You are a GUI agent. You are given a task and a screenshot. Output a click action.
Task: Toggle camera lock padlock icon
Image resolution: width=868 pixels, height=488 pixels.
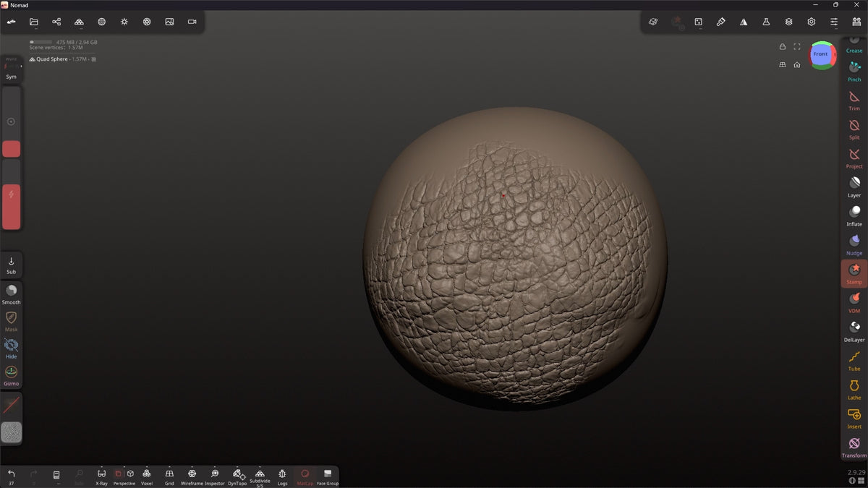pyautogui.click(x=782, y=46)
